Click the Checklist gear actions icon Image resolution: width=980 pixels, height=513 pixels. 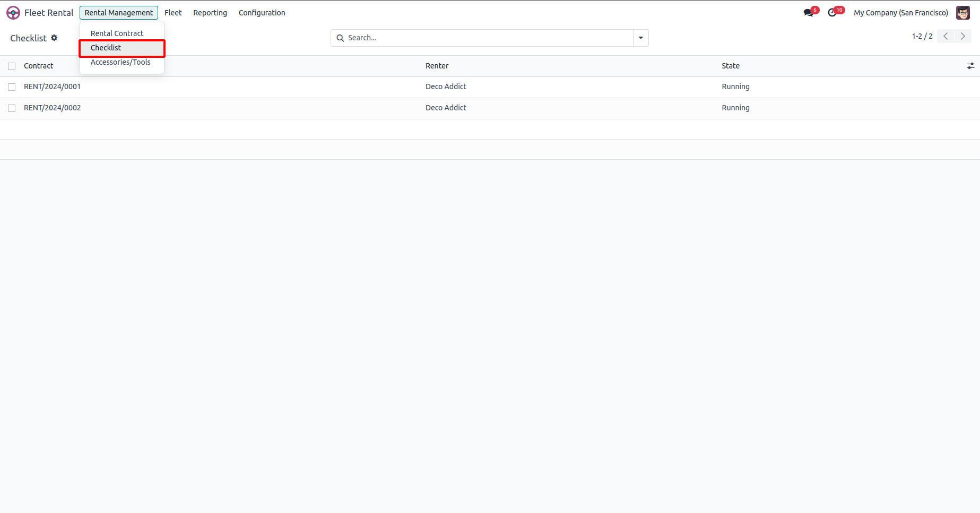point(54,38)
